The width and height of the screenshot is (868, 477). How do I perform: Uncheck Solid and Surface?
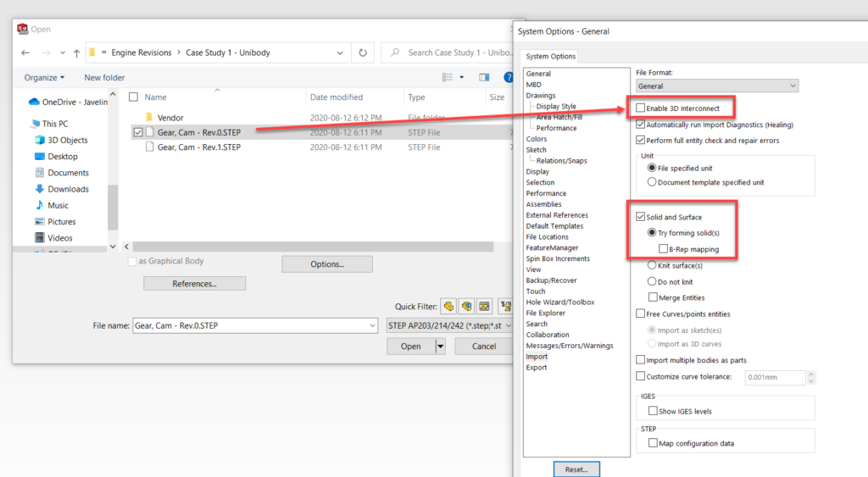pyautogui.click(x=641, y=217)
